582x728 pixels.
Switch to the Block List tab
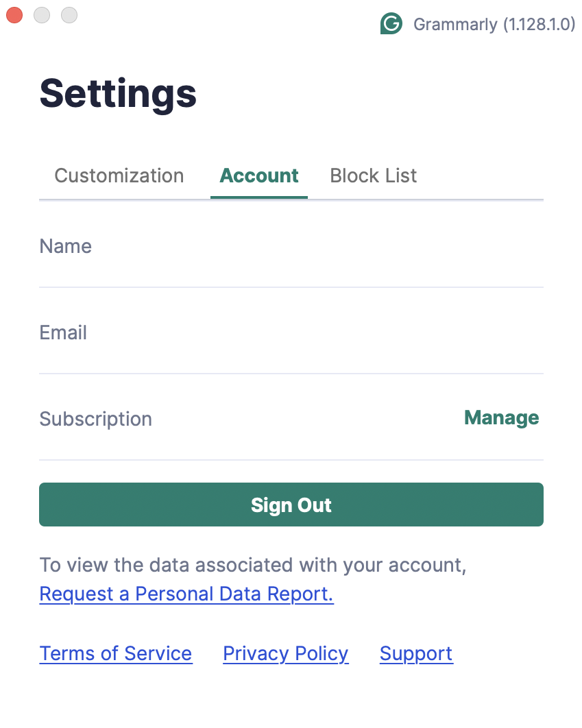coord(373,175)
